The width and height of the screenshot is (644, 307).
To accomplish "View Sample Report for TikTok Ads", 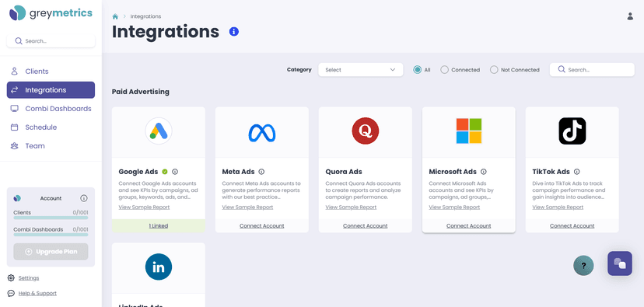I will [x=558, y=208].
